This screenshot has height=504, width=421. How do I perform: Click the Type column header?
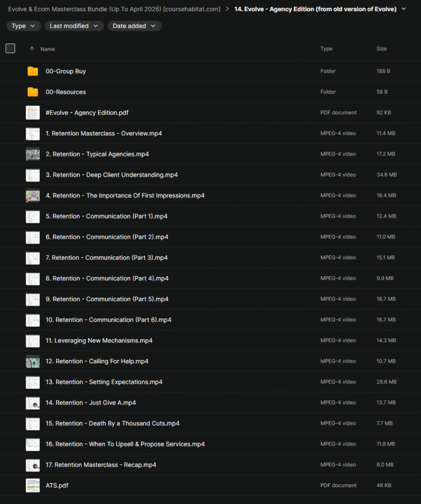(327, 49)
